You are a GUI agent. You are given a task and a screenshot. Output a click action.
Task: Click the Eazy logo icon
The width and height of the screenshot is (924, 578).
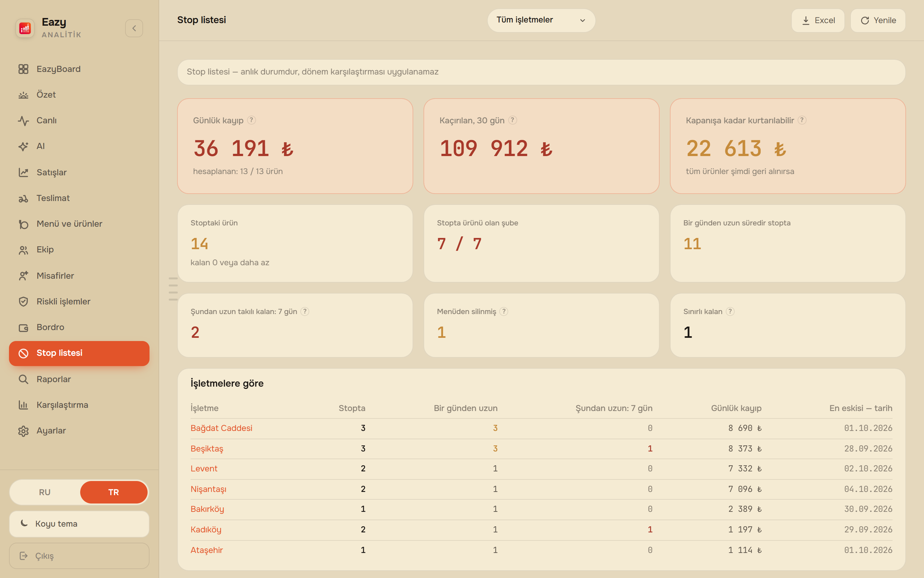[25, 28]
